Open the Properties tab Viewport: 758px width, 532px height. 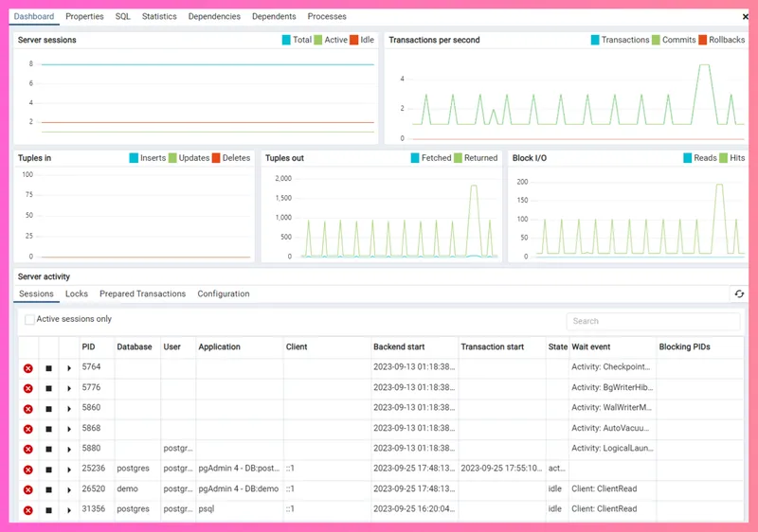[x=84, y=16]
